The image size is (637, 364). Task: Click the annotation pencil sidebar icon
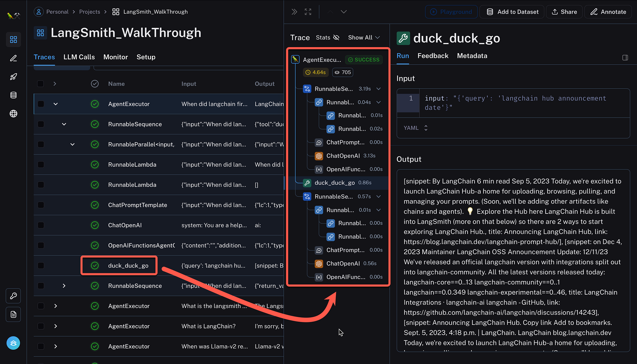point(13,58)
